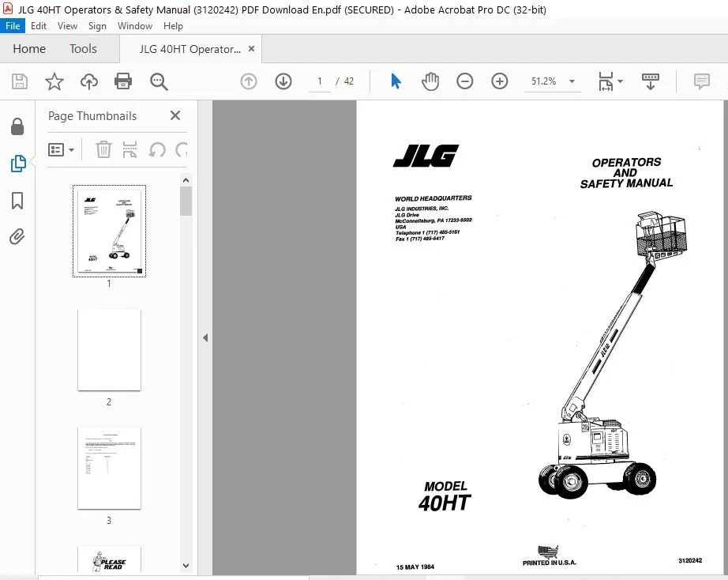Open the Sign menu

[97, 26]
